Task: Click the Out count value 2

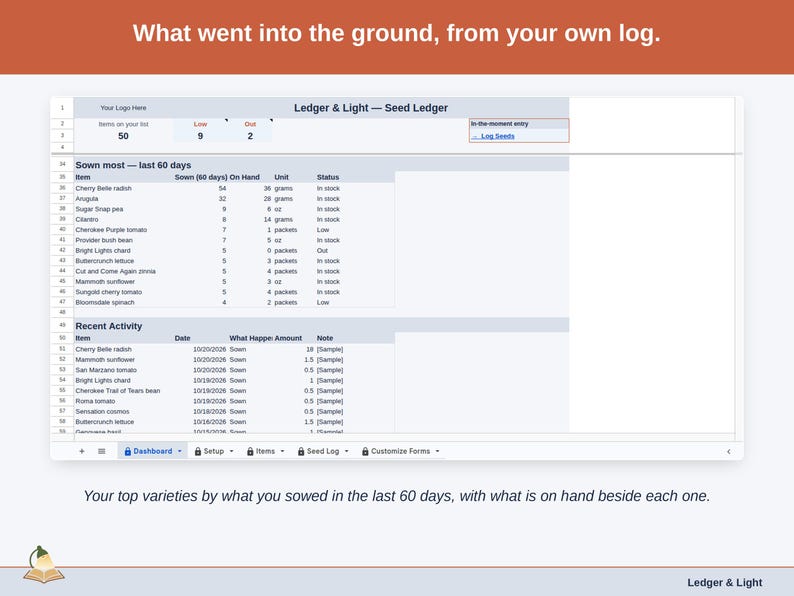Action: 250,136
